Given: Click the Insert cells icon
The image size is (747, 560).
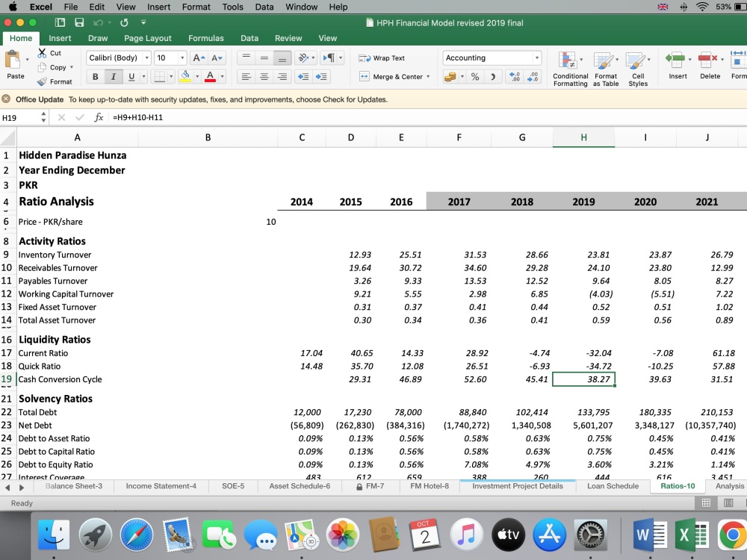Looking at the screenshot, I should (675, 60).
